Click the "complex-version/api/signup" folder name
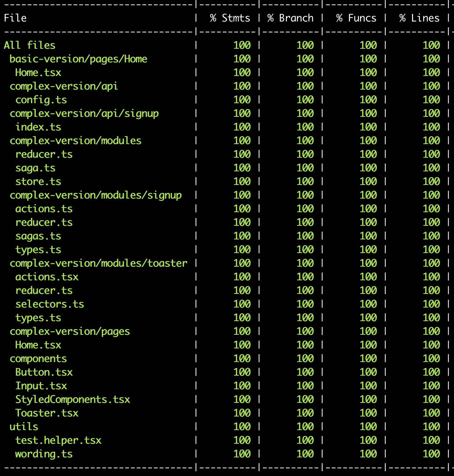The width and height of the screenshot is (454, 476). click(84, 113)
